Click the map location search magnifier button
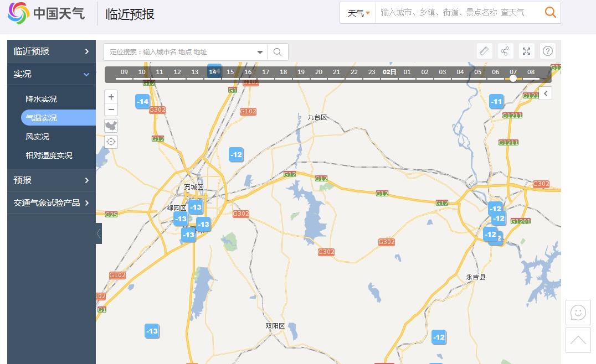The width and height of the screenshot is (596, 364). [x=278, y=52]
